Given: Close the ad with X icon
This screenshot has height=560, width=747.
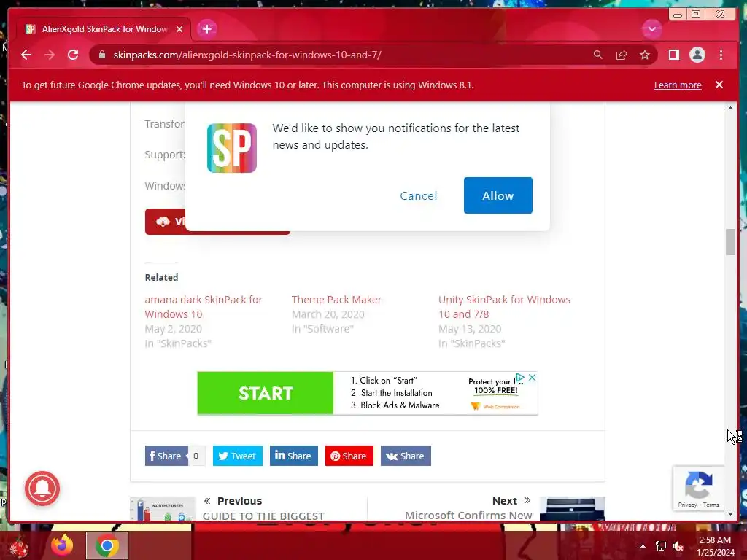Looking at the screenshot, I should tap(532, 377).
